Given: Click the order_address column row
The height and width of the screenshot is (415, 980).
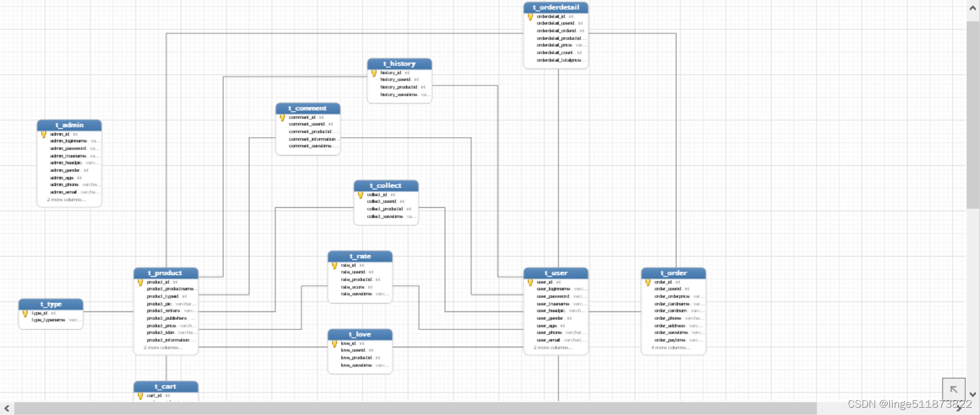Looking at the screenshot, I should [x=674, y=325].
